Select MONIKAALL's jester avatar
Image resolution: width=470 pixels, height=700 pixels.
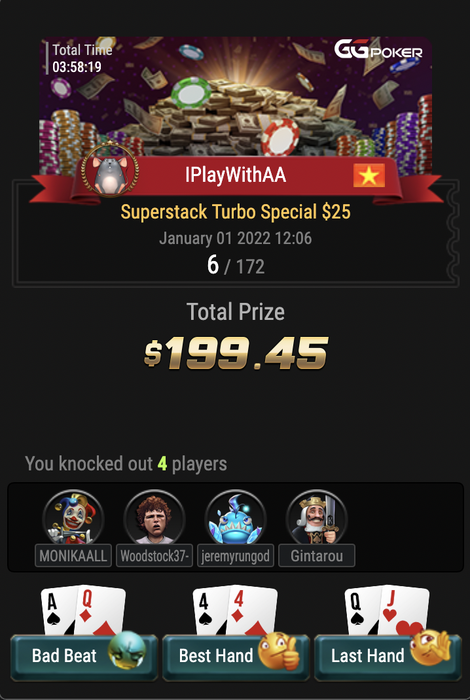pos(73,519)
